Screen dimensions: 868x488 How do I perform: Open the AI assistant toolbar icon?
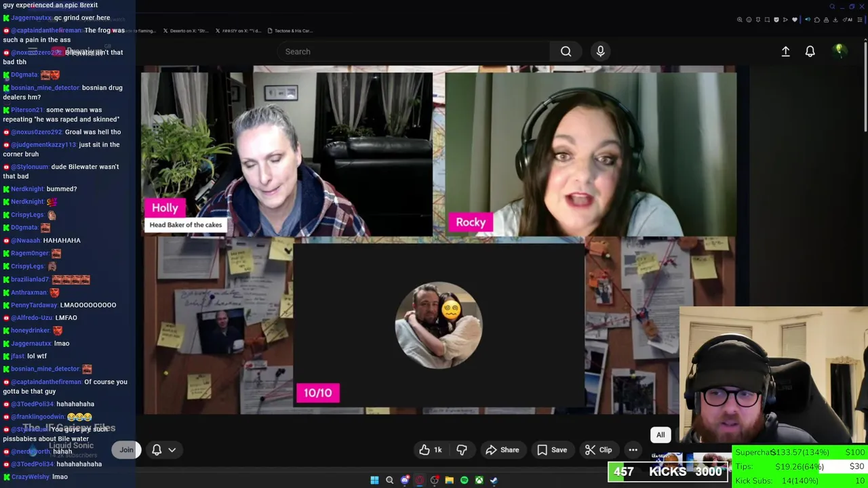coord(848,20)
